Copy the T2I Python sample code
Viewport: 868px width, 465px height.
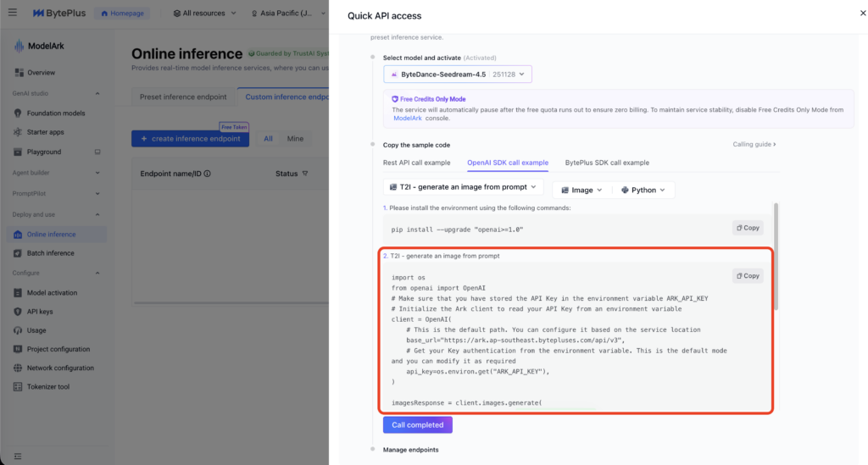pos(748,276)
